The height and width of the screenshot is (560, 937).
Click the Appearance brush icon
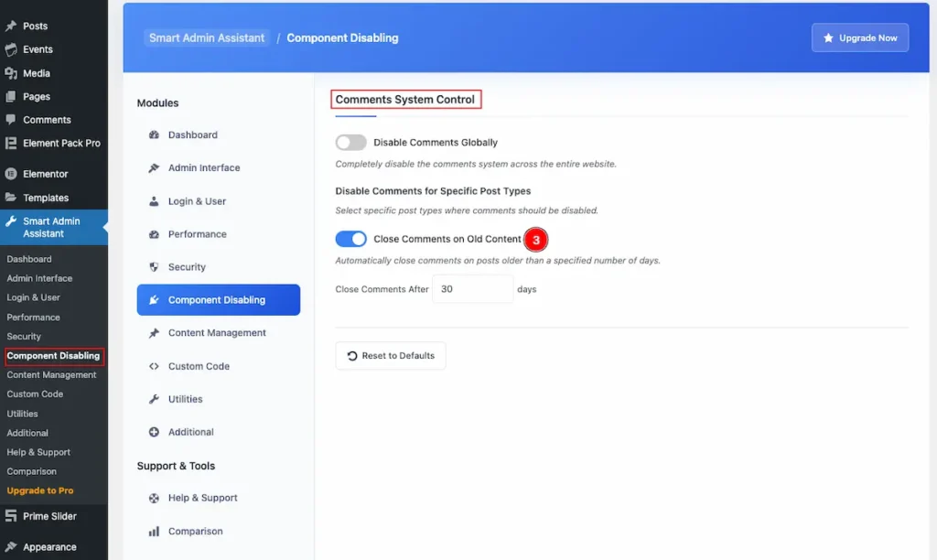click(11, 547)
